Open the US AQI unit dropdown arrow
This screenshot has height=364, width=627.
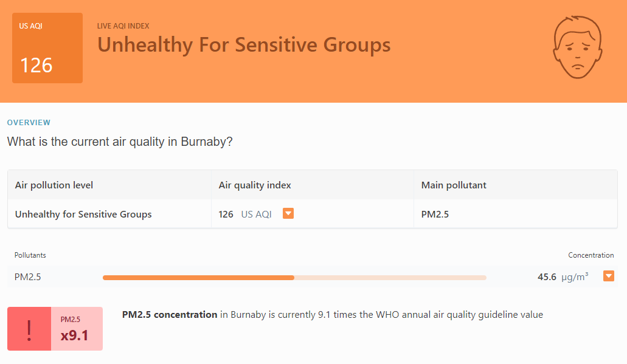[x=288, y=214]
